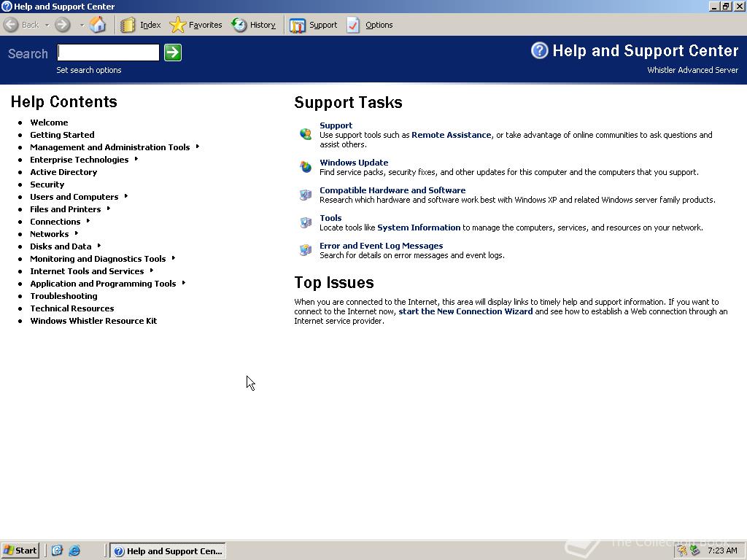Image resolution: width=747 pixels, height=560 pixels.
Task: Open the Troubleshooting topic
Action: tap(63, 296)
